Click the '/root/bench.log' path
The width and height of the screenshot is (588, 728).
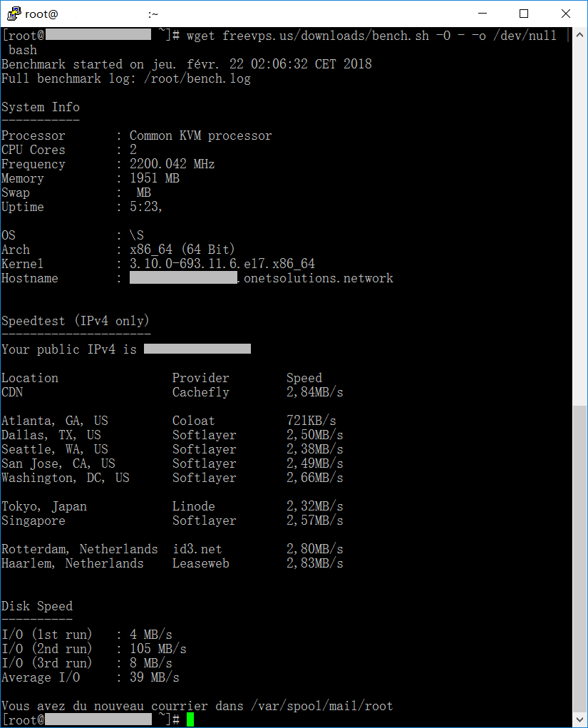pos(197,78)
